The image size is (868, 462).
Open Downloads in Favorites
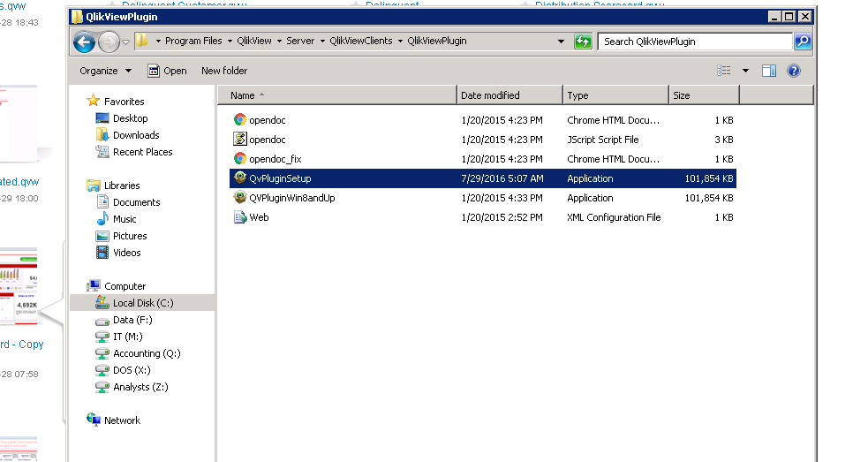[x=136, y=135]
